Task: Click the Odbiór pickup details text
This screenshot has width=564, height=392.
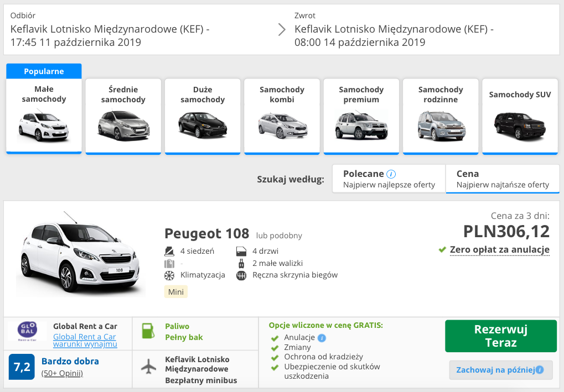Action: point(110,29)
